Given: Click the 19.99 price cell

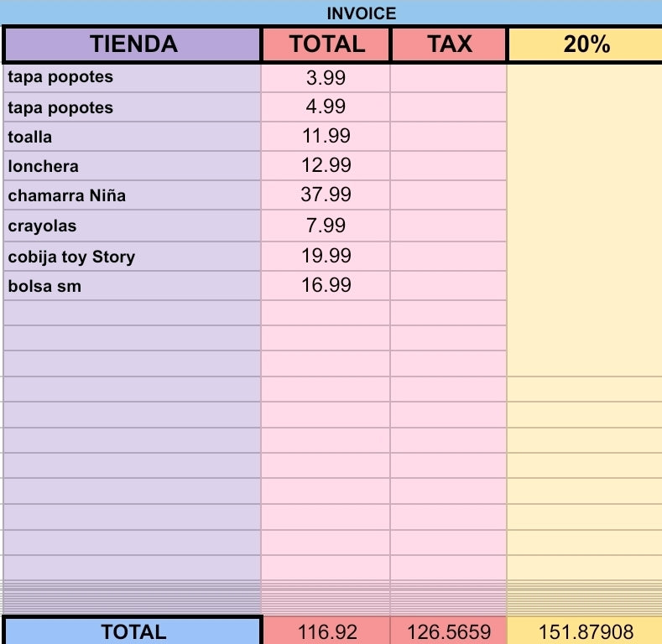Looking at the screenshot, I should tap(326, 256).
